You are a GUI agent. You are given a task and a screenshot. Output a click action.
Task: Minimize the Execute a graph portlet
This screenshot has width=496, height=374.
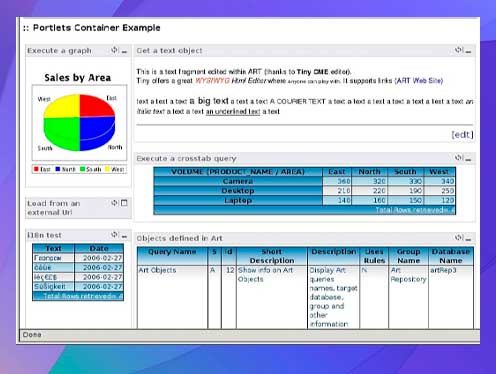(x=124, y=51)
